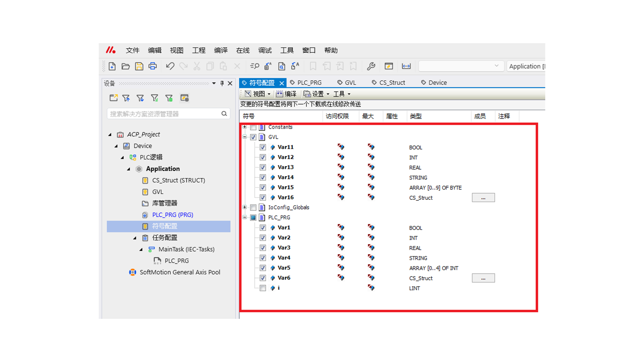
Task: Check the checkbox for variable i
Action: pos(263,288)
